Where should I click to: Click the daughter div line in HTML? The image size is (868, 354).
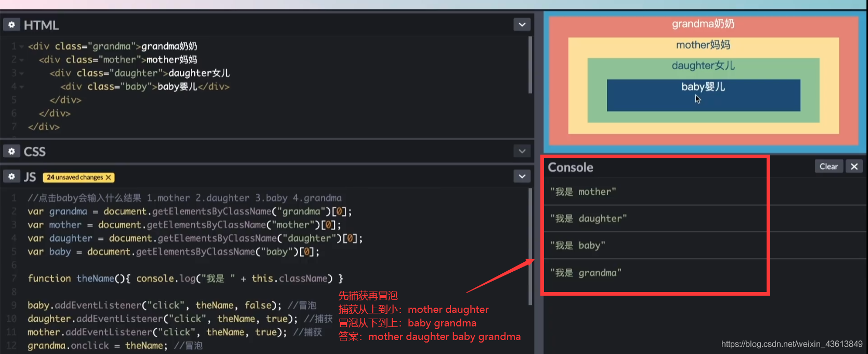139,73
